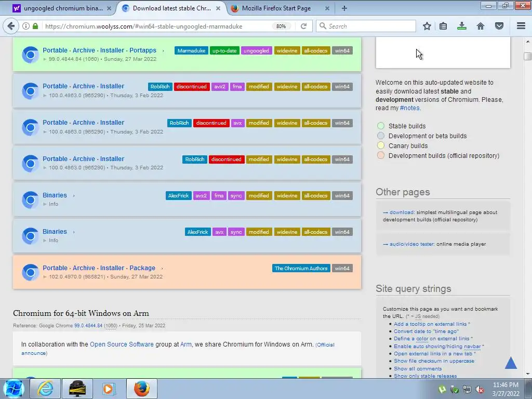Switch to Download latest stable Chromium tab

coord(172,8)
